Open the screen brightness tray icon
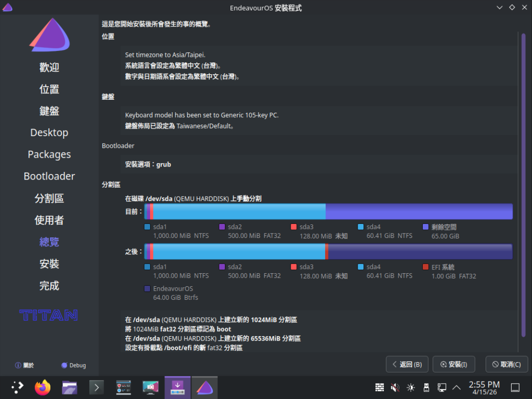 click(x=410, y=388)
